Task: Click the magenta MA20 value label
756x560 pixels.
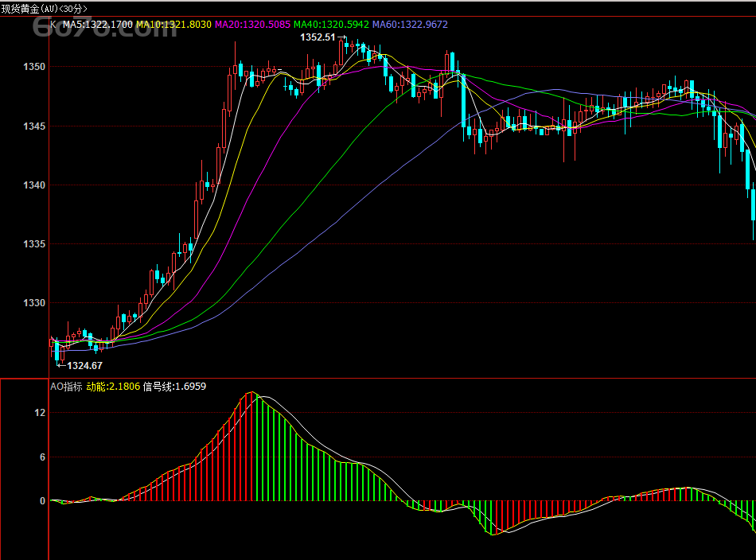Action: [x=252, y=25]
